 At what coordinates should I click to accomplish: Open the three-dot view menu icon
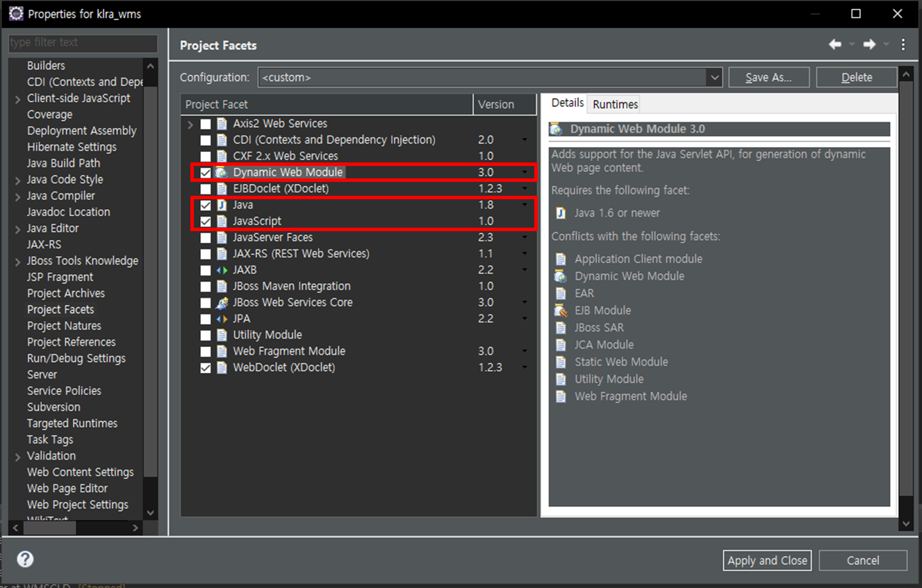(x=903, y=45)
